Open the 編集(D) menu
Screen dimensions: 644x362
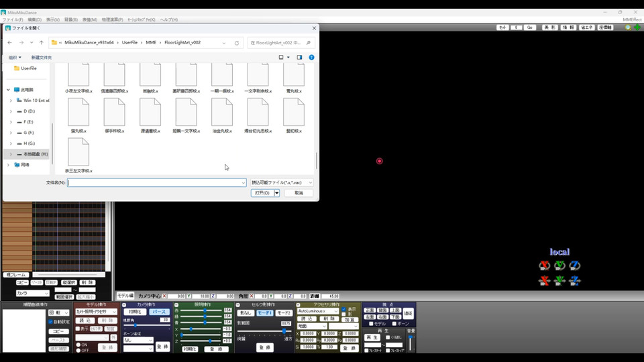pyautogui.click(x=34, y=19)
